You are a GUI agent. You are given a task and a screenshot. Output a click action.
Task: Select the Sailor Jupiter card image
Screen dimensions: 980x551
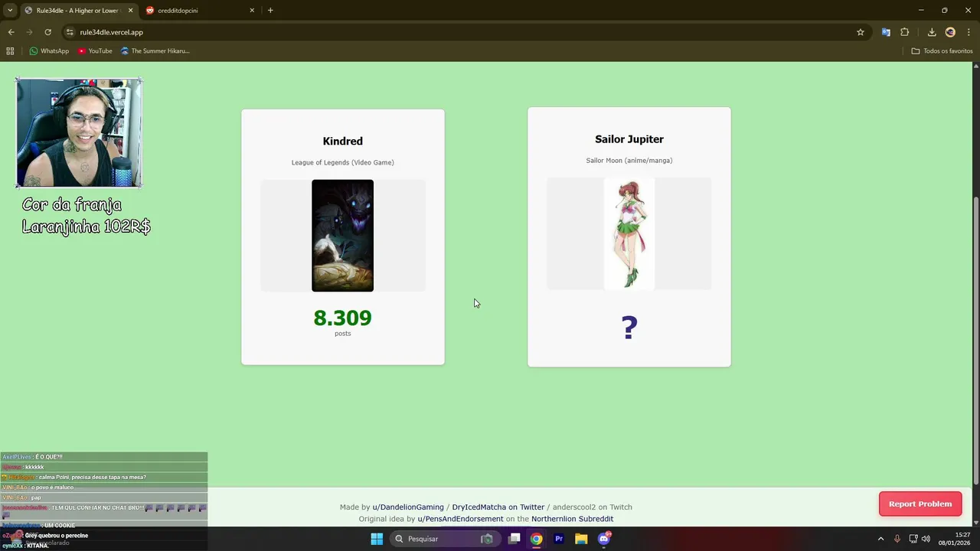pos(629,233)
